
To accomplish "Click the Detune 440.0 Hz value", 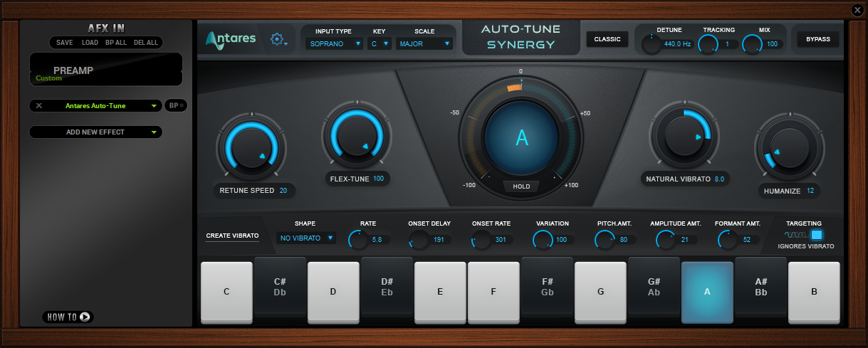I will [x=677, y=44].
